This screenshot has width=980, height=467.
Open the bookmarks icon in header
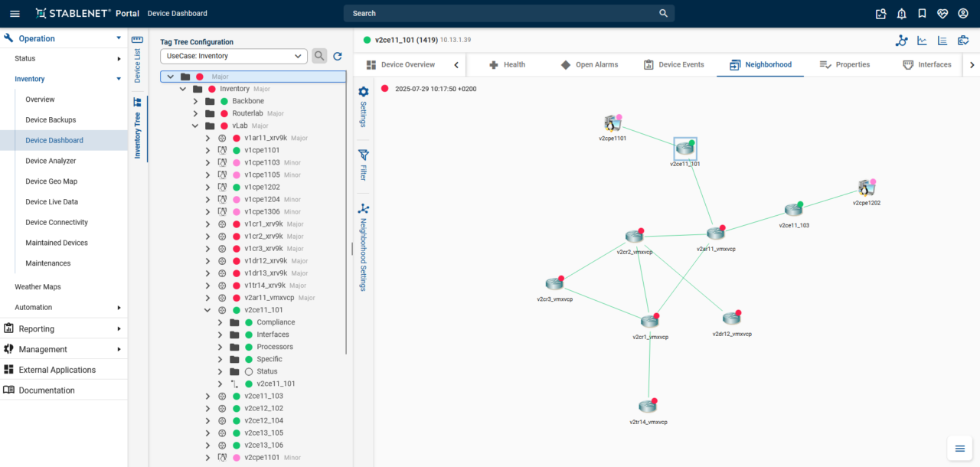(922, 13)
